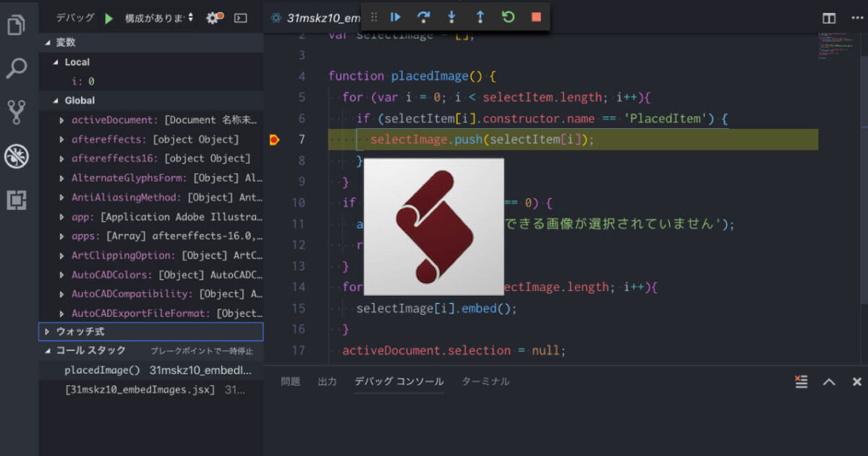Expand the AutoCADColors variable

click(x=62, y=275)
